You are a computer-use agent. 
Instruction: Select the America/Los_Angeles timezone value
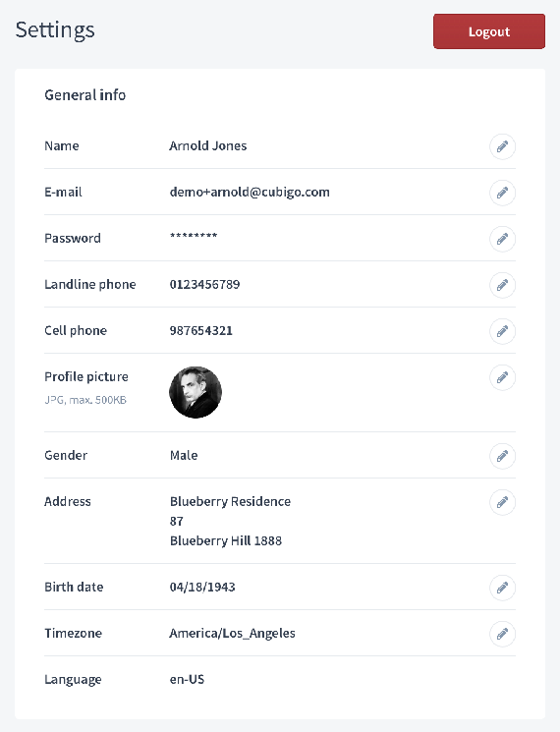[x=233, y=634]
